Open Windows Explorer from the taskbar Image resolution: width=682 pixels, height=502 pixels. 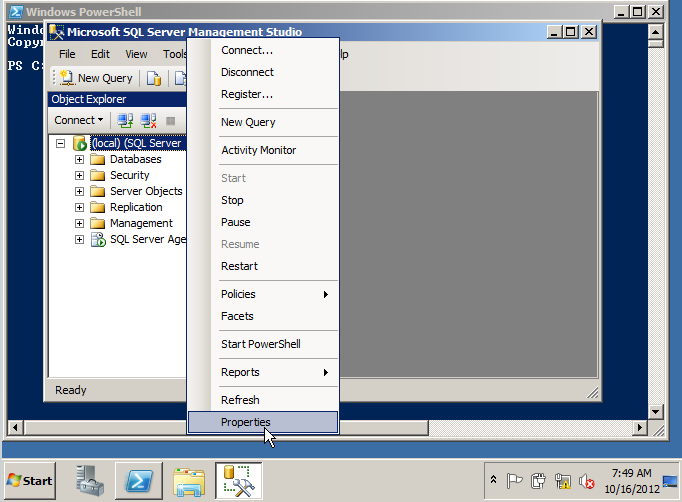click(x=189, y=482)
